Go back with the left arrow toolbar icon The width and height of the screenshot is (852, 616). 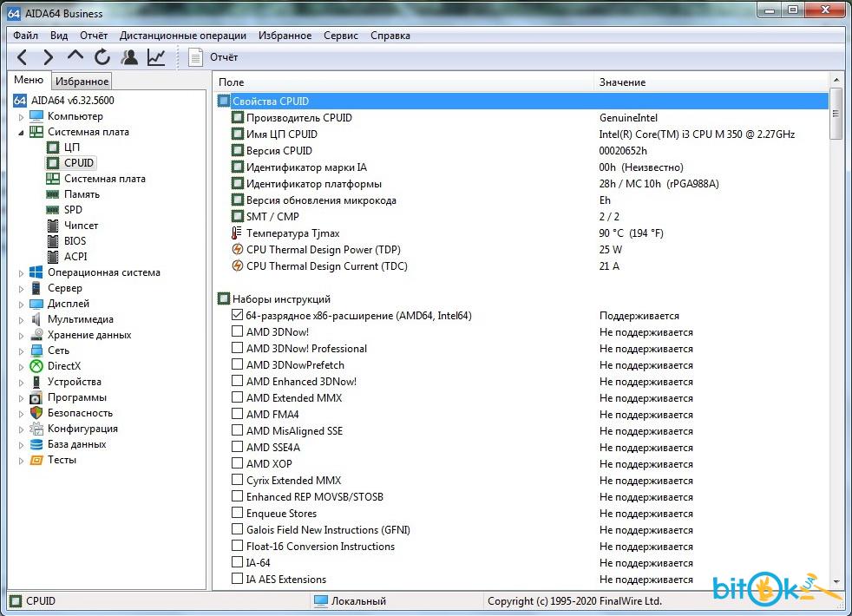(22, 57)
